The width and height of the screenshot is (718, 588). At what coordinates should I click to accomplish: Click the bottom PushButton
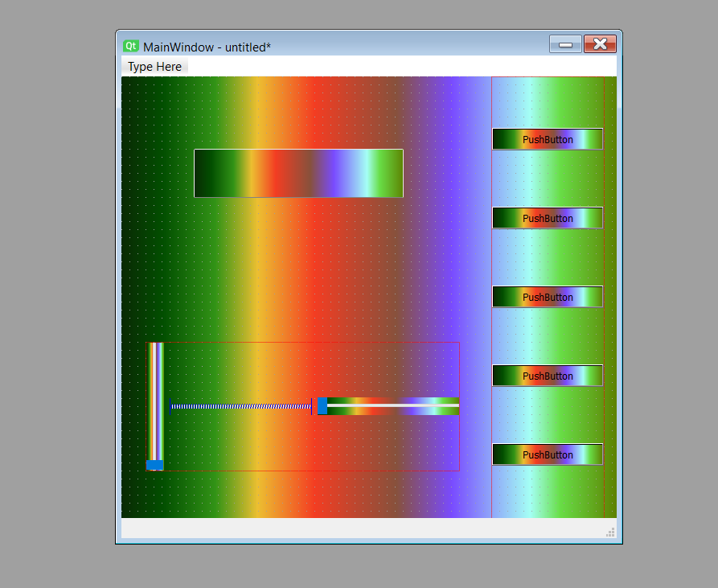tap(548, 454)
